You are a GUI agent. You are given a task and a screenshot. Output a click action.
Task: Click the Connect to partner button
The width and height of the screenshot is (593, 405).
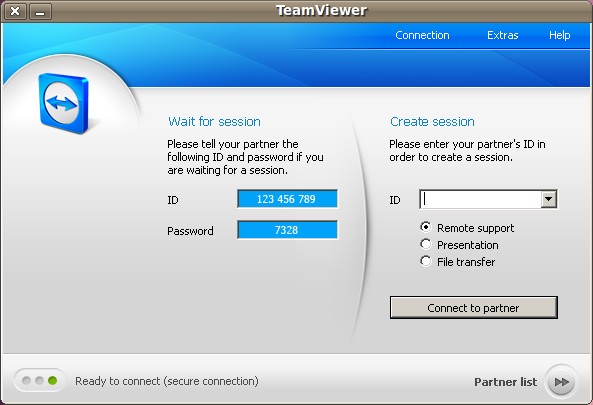(x=473, y=307)
